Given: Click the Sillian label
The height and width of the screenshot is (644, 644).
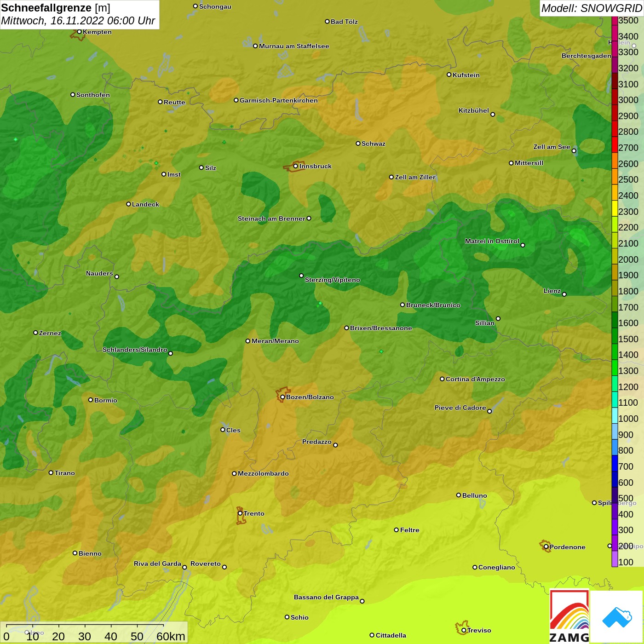Looking at the screenshot, I should pyautogui.click(x=485, y=323).
